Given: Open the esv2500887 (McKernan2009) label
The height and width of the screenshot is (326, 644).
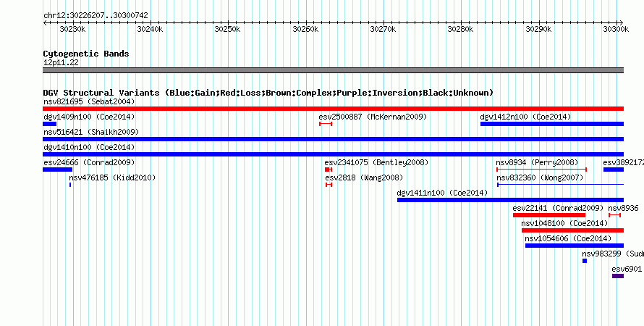Looking at the screenshot, I should (x=373, y=117).
